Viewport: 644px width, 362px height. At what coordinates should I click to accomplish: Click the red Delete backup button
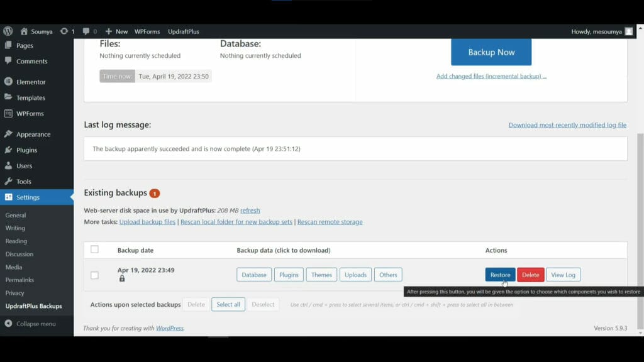coord(531,275)
